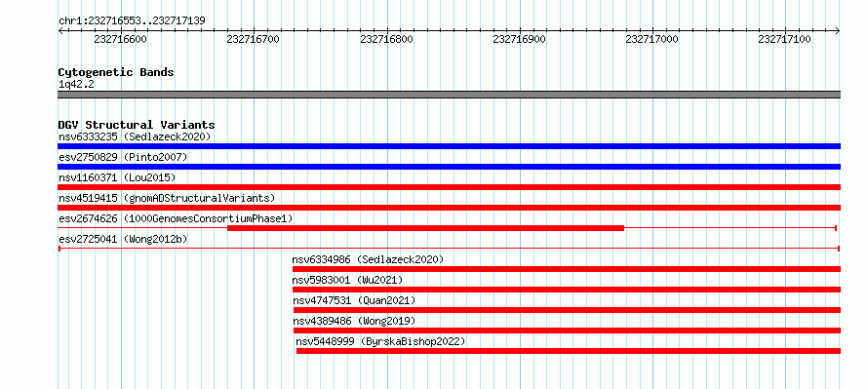This screenshot has width=868, height=389.
Task: Click ruler position 232716600
Action: [121, 39]
